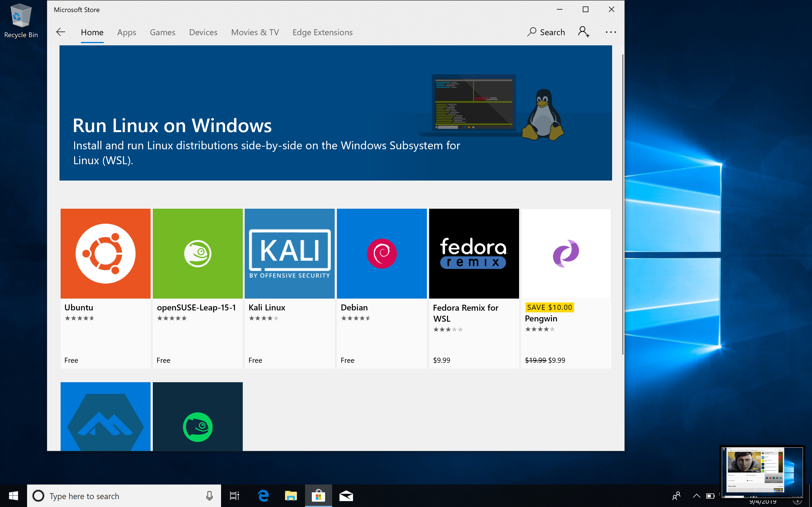This screenshot has width=812, height=507.
Task: Open Fedora Remix for WSL tile
Action: coord(473,254)
